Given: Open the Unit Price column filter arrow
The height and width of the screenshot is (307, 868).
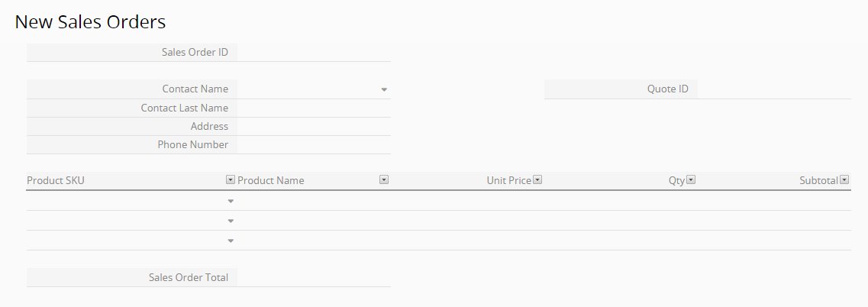Looking at the screenshot, I should click(x=537, y=179).
